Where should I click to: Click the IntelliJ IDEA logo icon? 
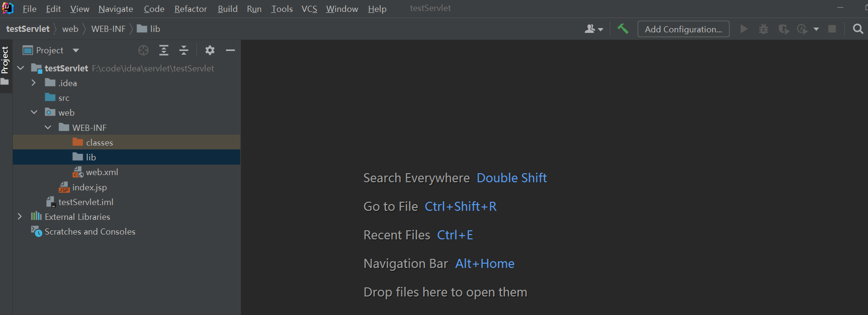8,8
